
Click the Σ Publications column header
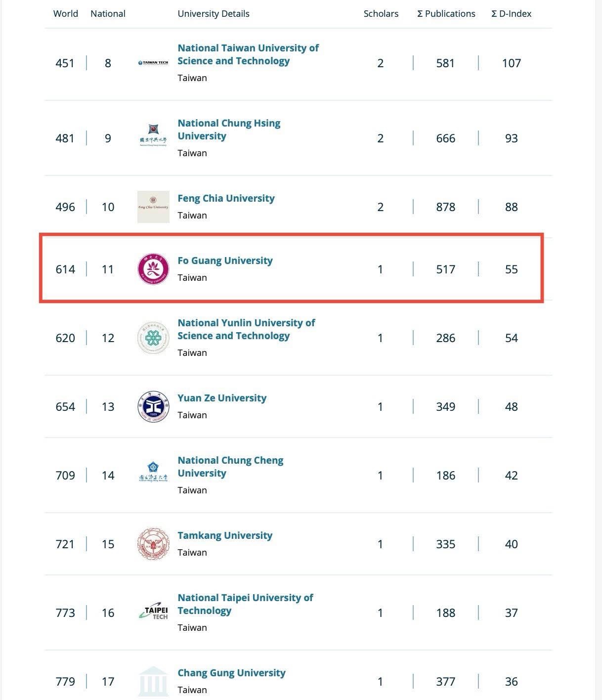(x=446, y=14)
